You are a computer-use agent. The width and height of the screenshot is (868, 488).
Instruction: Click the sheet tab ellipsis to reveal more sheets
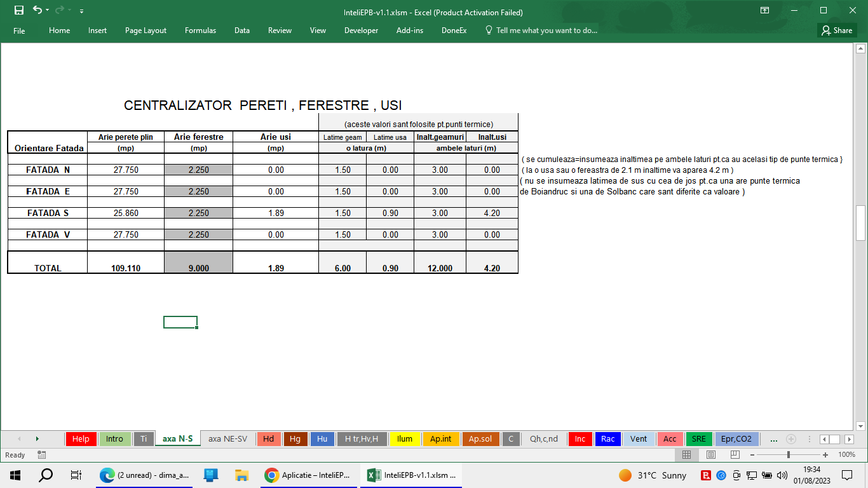[x=774, y=438]
